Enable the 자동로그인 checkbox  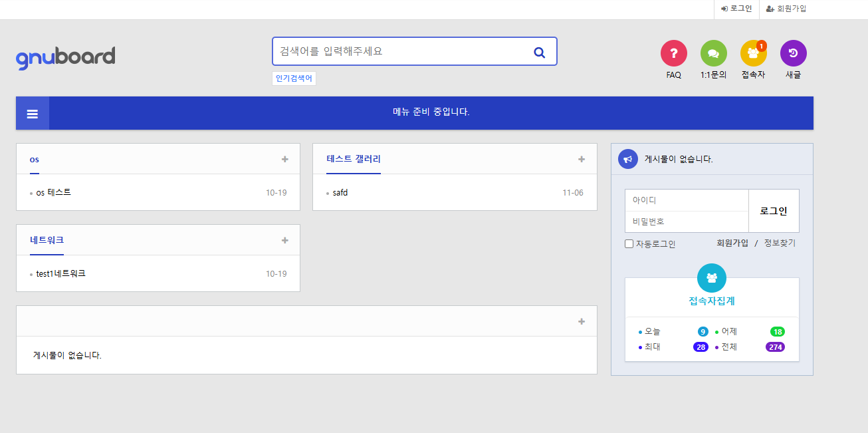pos(629,244)
